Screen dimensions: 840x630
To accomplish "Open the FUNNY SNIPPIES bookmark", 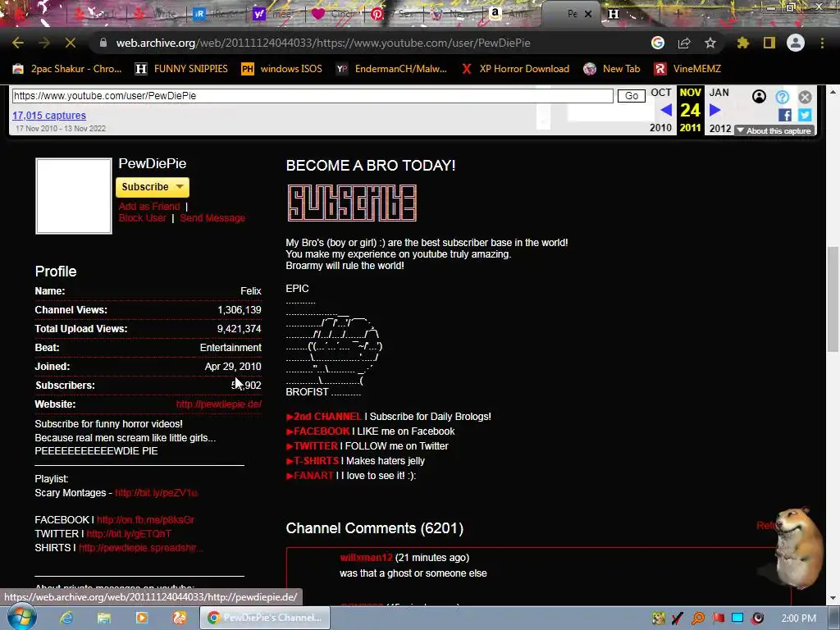I will pyautogui.click(x=181, y=69).
